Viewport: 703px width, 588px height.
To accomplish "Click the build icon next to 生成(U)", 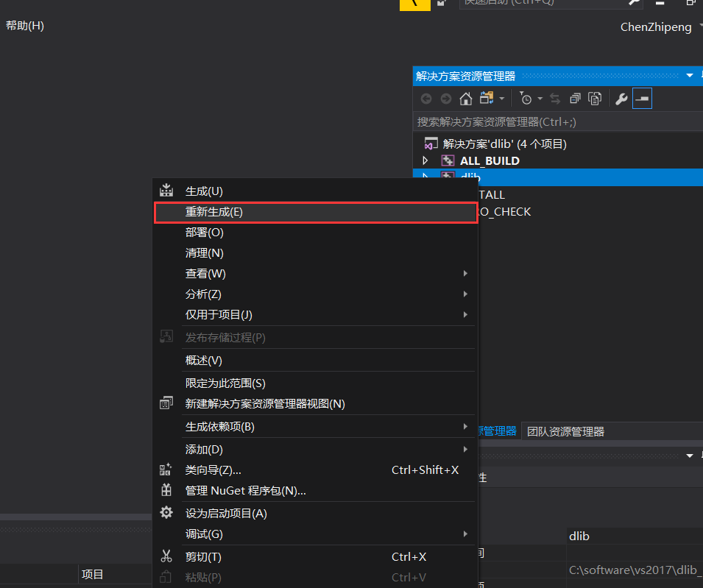I will click(166, 191).
